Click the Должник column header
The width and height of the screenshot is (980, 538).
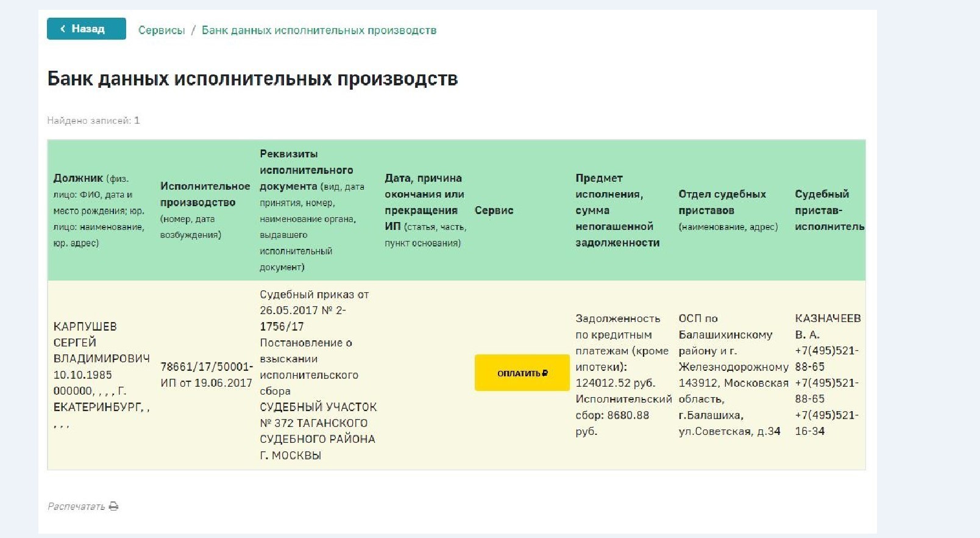tap(78, 178)
